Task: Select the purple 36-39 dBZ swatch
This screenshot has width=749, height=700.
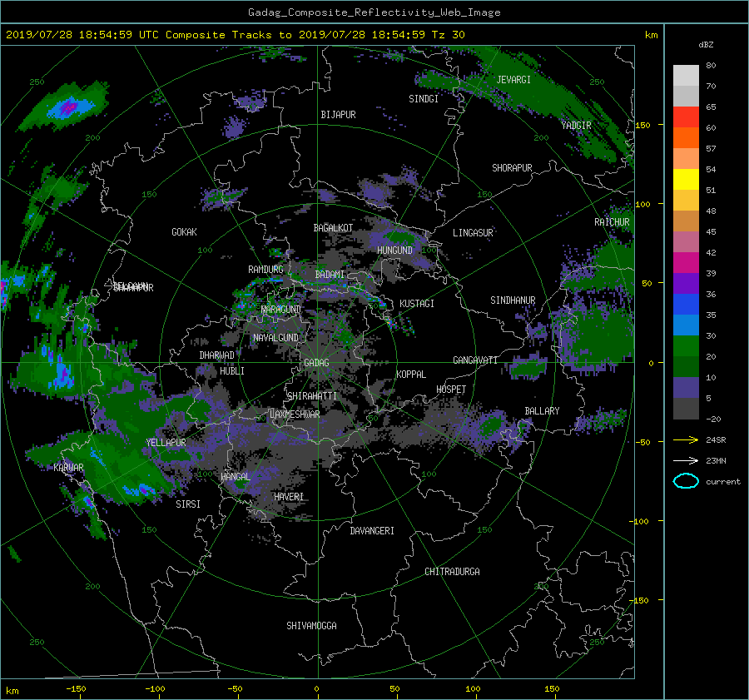Action: (x=686, y=284)
